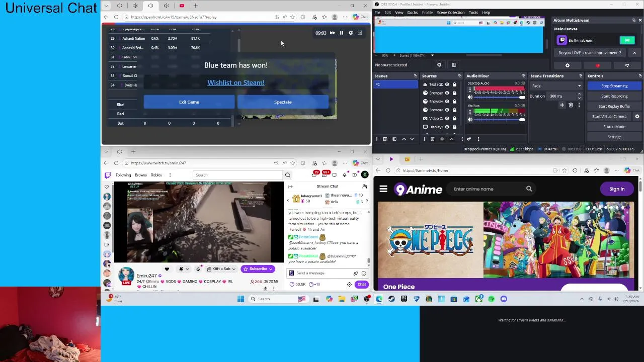The image size is (644, 362).
Task: Collapse Twitch Stream Chat panel
Action: coord(291,187)
